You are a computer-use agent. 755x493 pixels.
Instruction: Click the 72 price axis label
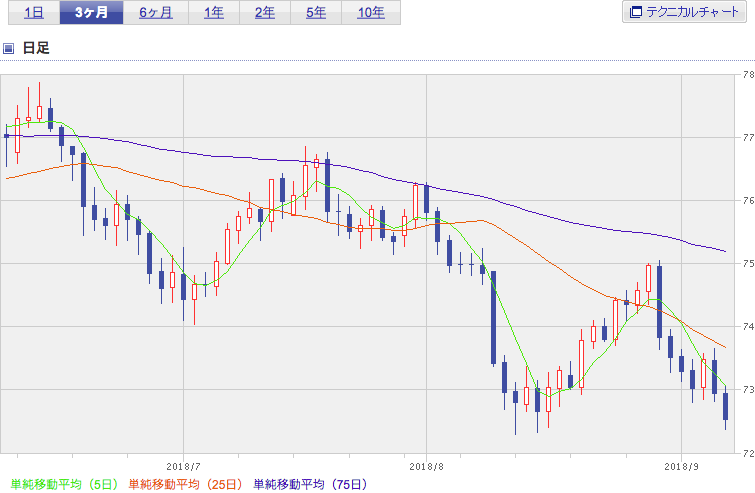pyautogui.click(x=748, y=453)
